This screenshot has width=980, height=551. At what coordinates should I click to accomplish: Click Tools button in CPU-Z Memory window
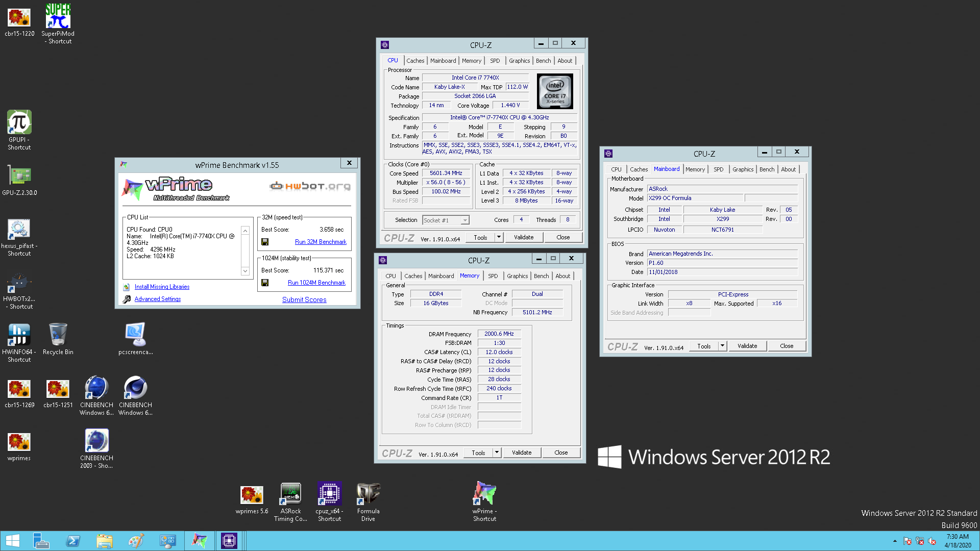(478, 453)
